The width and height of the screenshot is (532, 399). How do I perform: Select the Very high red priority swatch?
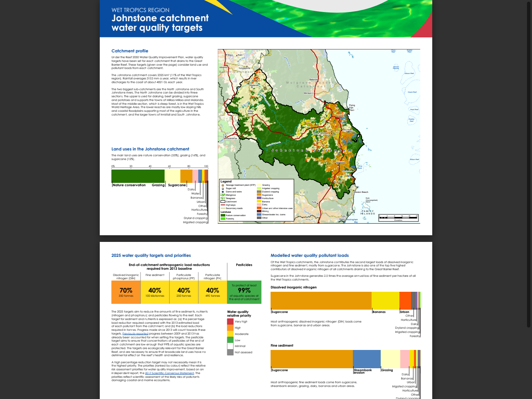(230, 321)
